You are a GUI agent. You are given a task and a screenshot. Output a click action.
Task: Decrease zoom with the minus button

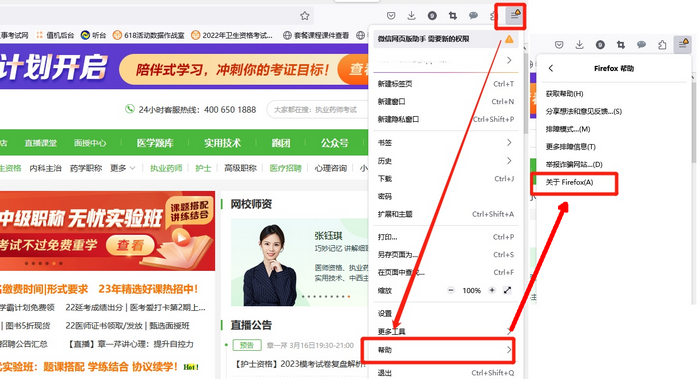click(x=451, y=290)
